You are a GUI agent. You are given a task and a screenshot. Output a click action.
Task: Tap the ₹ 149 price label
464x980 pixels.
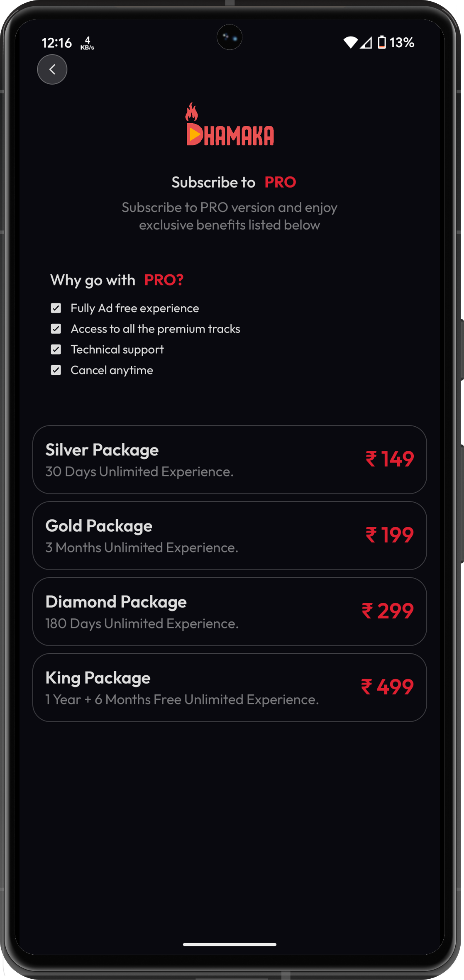[389, 459]
